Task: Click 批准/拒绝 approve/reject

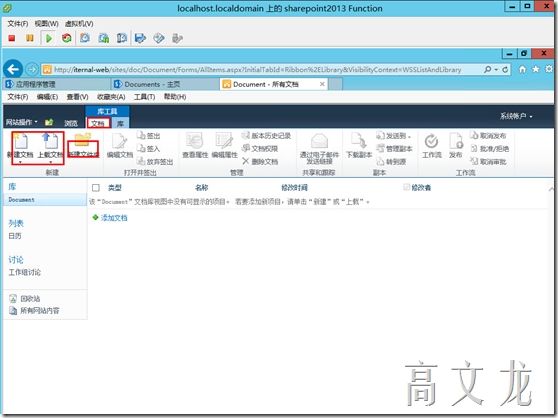Action: click(489, 148)
